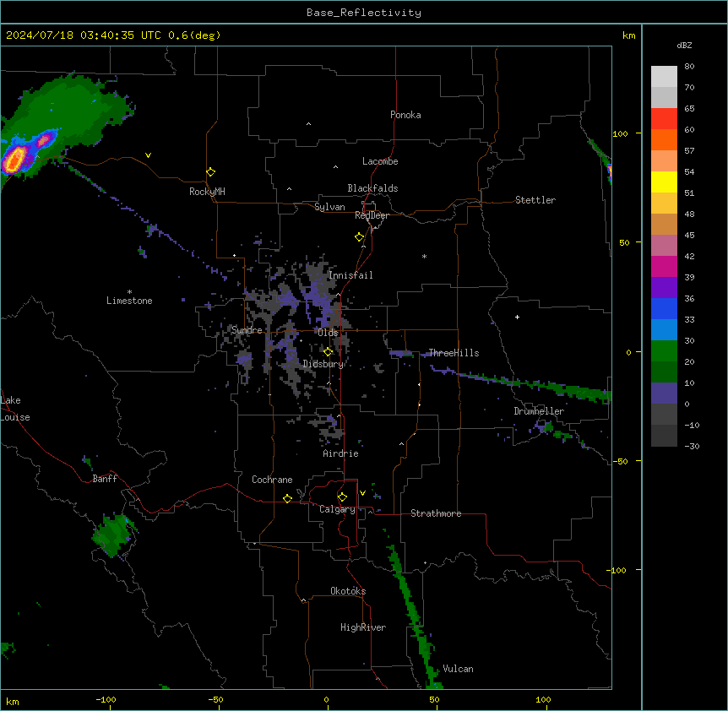Click the 10 dBZ purple color swatch
Screen dimensions: 728x711
click(x=664, y=393)
